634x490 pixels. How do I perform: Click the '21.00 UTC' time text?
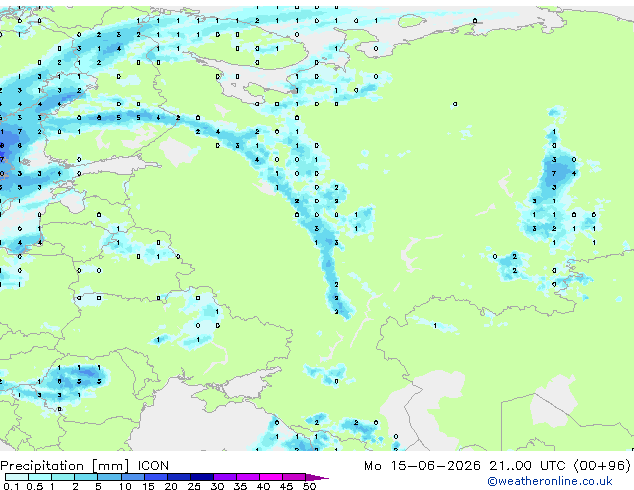(527, 466)
